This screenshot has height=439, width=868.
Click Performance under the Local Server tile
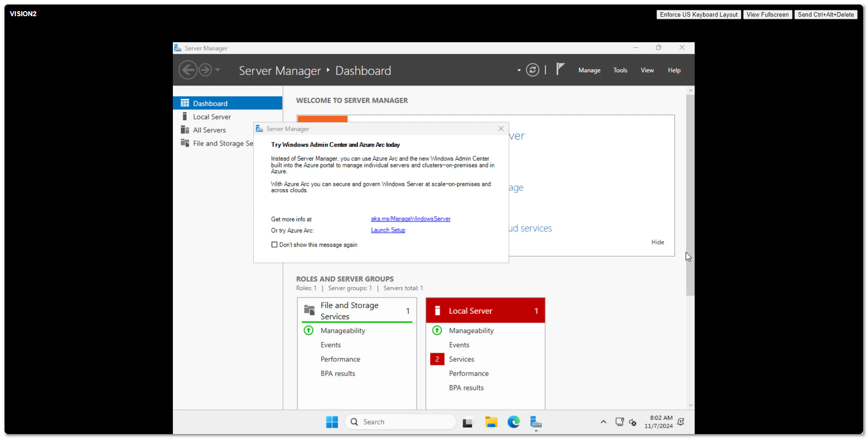click(x=468, y=374)
